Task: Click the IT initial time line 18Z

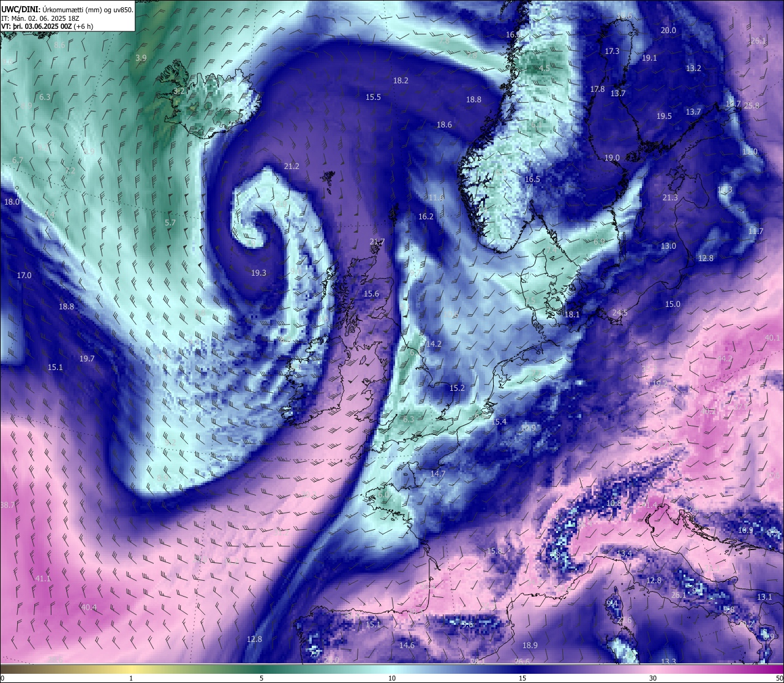Action: 41,18
